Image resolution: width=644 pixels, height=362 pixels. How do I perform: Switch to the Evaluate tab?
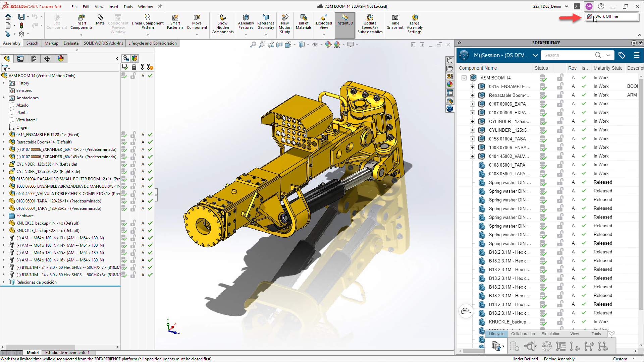pos(71,43)
